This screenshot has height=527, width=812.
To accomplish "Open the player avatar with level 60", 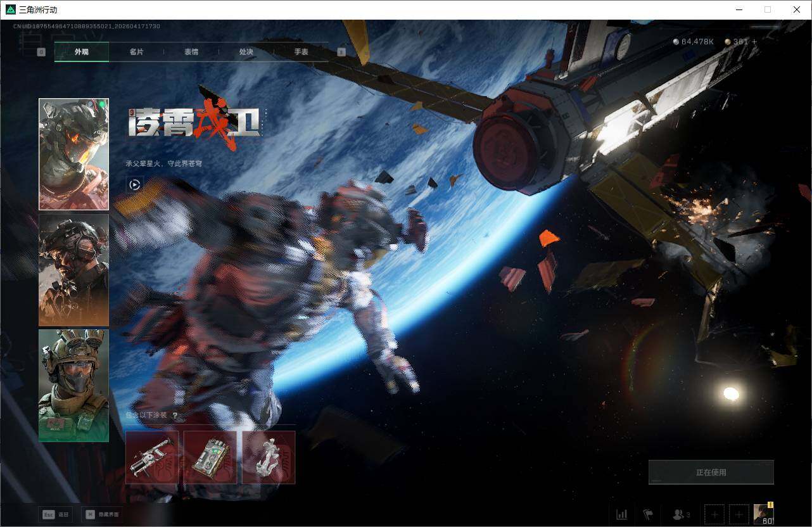I will tap(763, 514).
